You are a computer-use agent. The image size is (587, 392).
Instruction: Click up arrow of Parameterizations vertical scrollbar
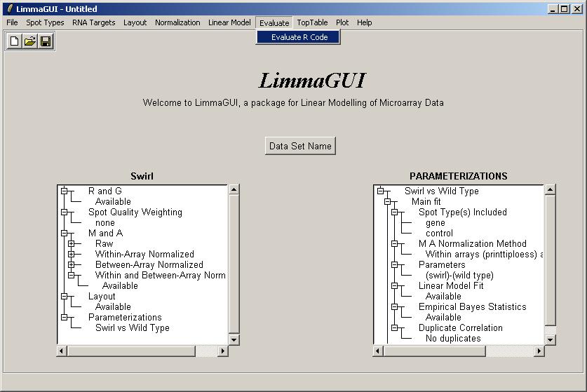pyautogui.click(x=550, y=189)
